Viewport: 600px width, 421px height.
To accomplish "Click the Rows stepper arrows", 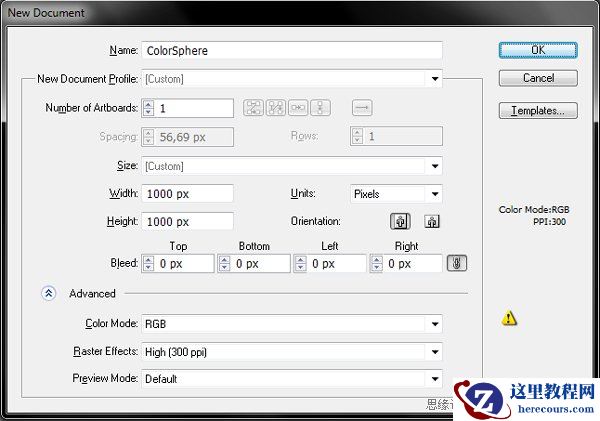I will (x=357, y=136).
